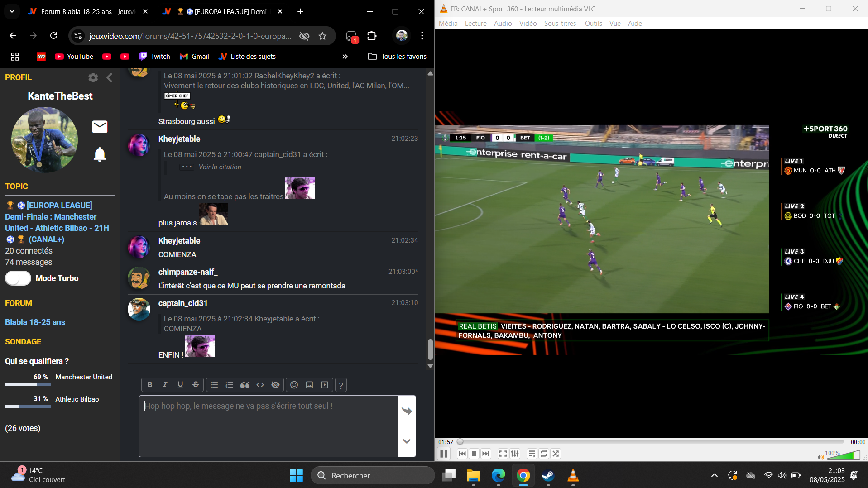Skip to next media in VLC
The image size is (868, 488).
coord(486,454)
